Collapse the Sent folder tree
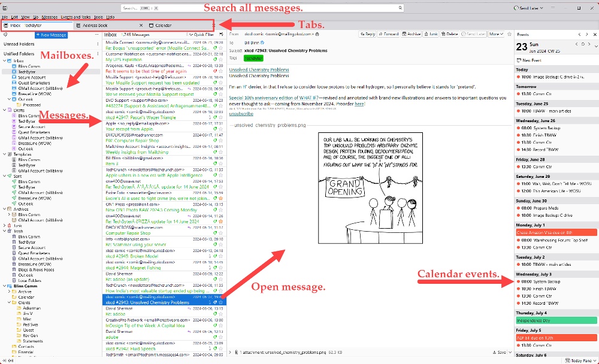The width and height of the screenshot is (599, 364). pyautogui.click(x=5, y=176)
